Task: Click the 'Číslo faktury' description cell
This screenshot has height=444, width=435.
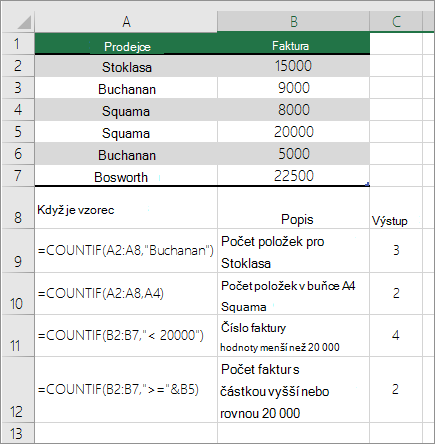Action: coord(293,336)
